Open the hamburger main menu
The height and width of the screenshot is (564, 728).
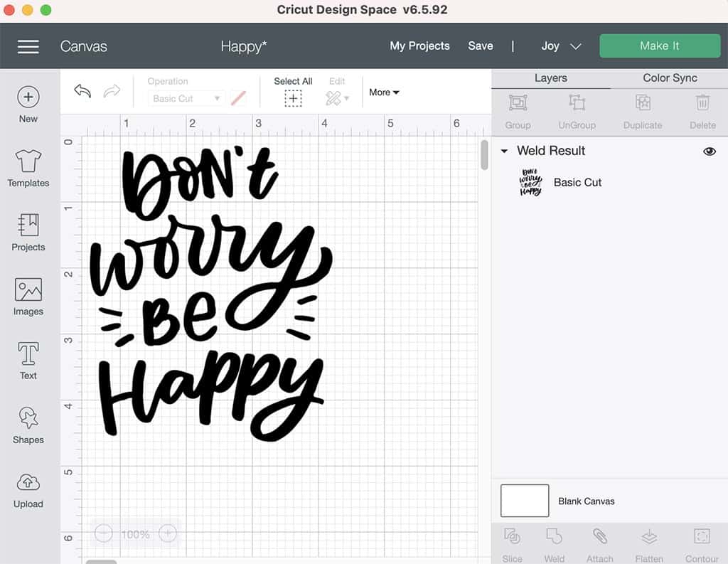coord(28,46)
